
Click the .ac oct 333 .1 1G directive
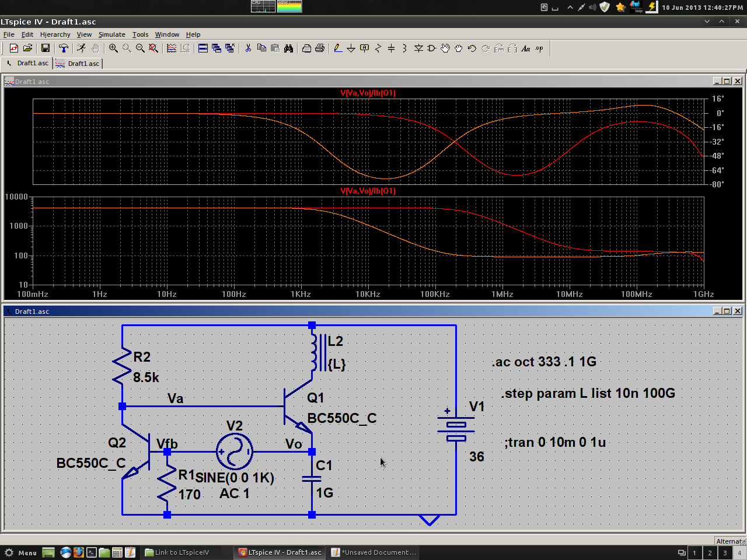click(544, 362)
